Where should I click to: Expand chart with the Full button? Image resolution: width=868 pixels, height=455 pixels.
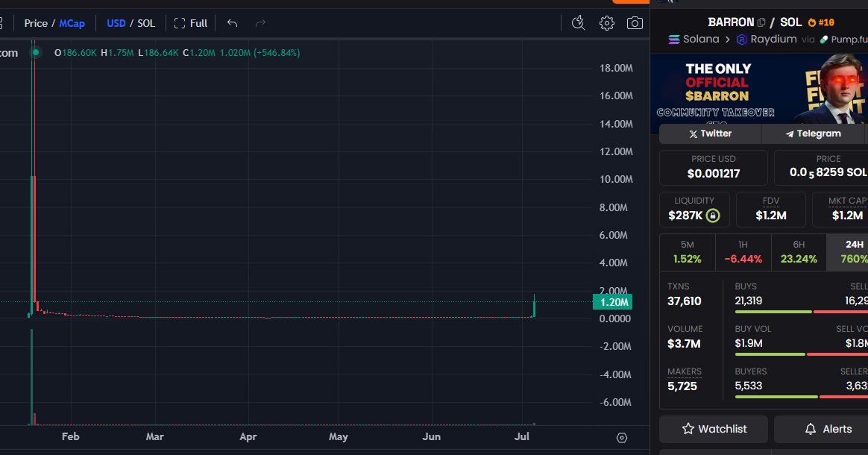point(190,23)
